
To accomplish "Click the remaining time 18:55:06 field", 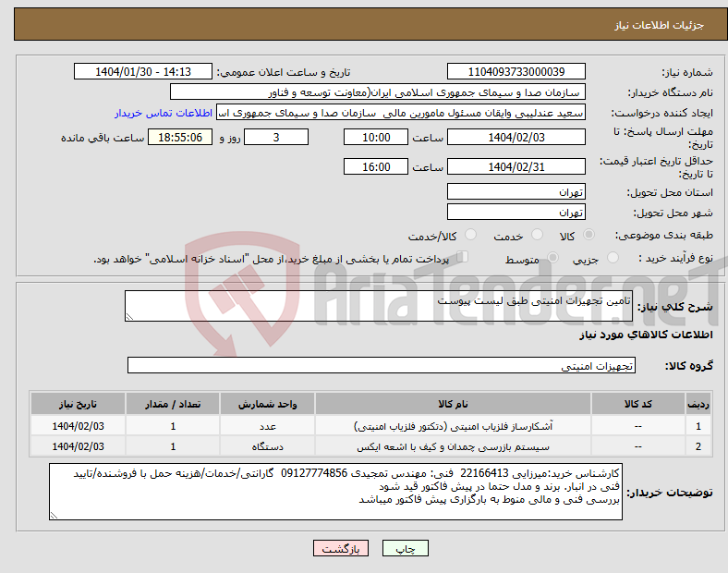I will (x=180, y=137).
